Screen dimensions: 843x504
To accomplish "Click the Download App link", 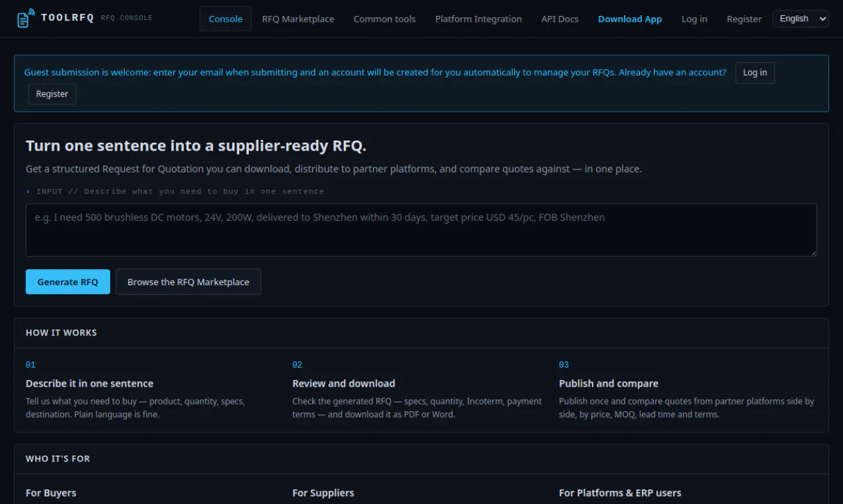I will (630, 19).
